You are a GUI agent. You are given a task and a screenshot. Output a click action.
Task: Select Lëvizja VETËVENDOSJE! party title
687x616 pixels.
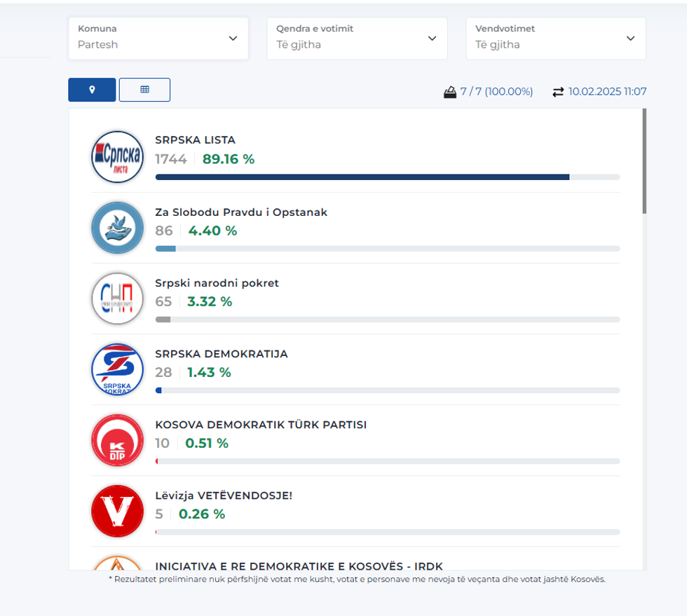pos(224,495)
